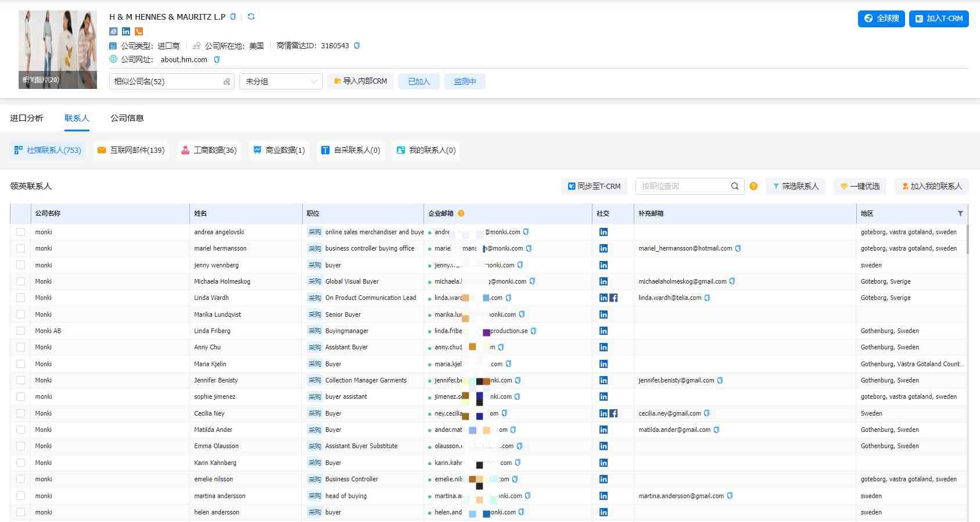Open the 工商数据(36) tab
The height and width of the screenshot is (522, 980).
pyautogui.click(x=209, y=150)
